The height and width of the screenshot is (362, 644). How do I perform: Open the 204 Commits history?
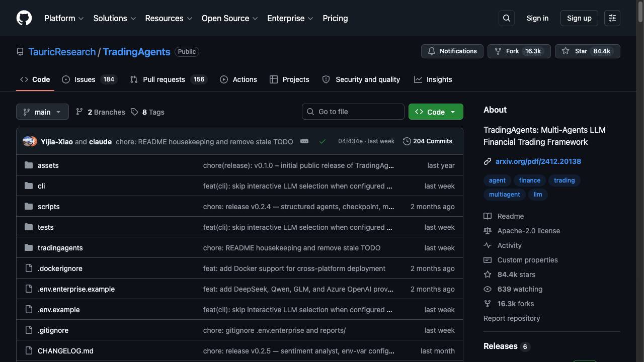click(428, 141)
